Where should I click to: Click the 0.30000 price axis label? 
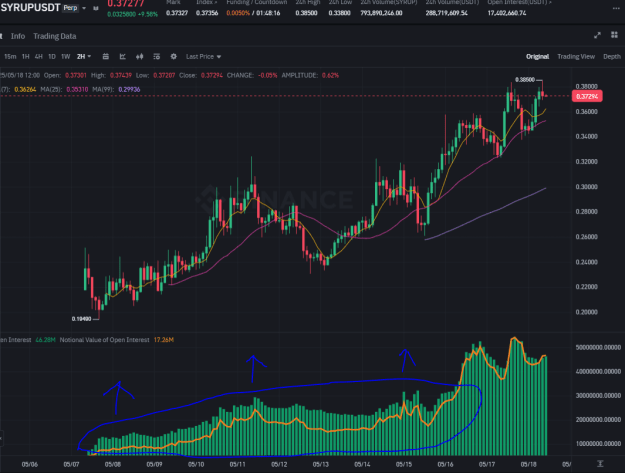586,187
